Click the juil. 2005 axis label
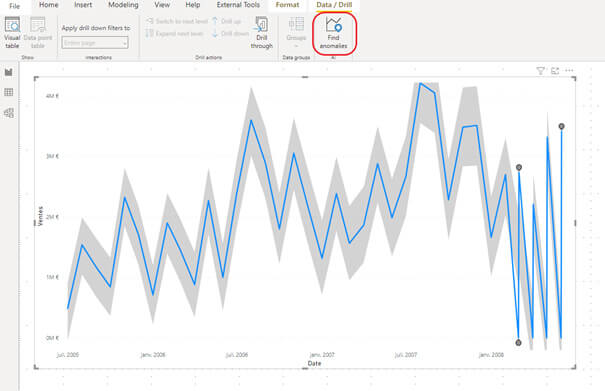 point(68,355)
